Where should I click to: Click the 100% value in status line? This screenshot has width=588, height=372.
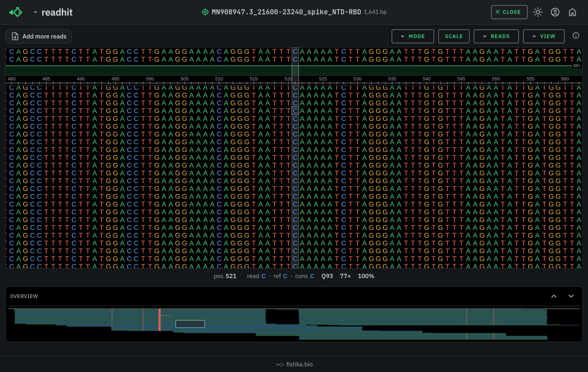[x=366, y=276]
